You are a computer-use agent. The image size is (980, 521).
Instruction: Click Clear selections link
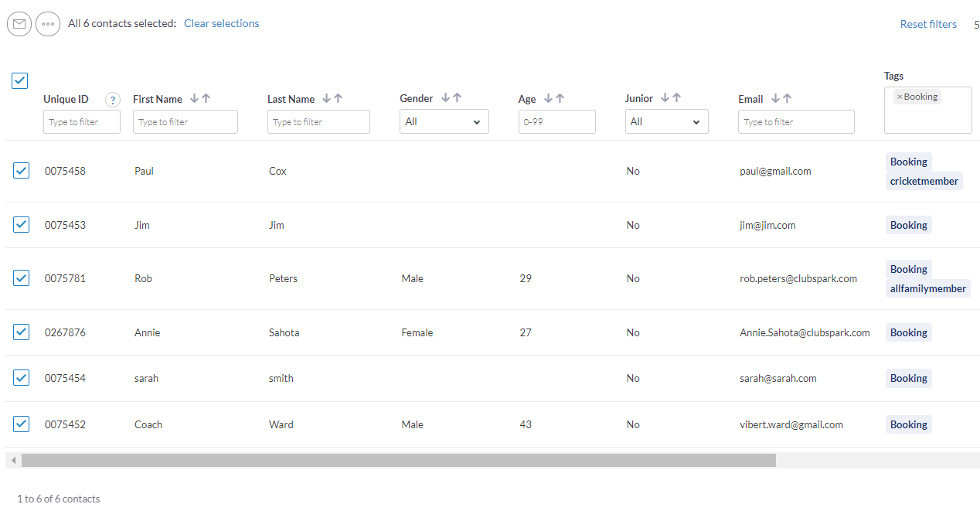point(221,24)
